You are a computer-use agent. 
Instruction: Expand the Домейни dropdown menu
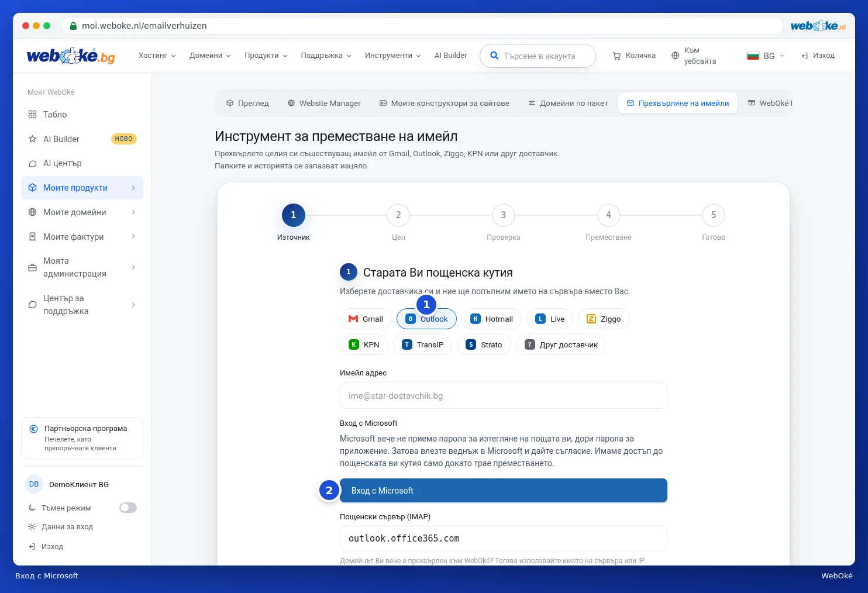click(210, 56)
